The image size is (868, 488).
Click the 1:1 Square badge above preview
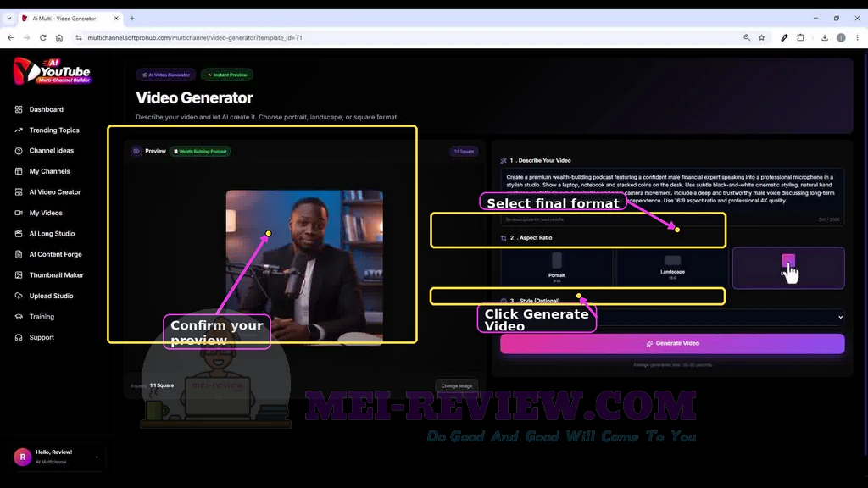(464, 151)
